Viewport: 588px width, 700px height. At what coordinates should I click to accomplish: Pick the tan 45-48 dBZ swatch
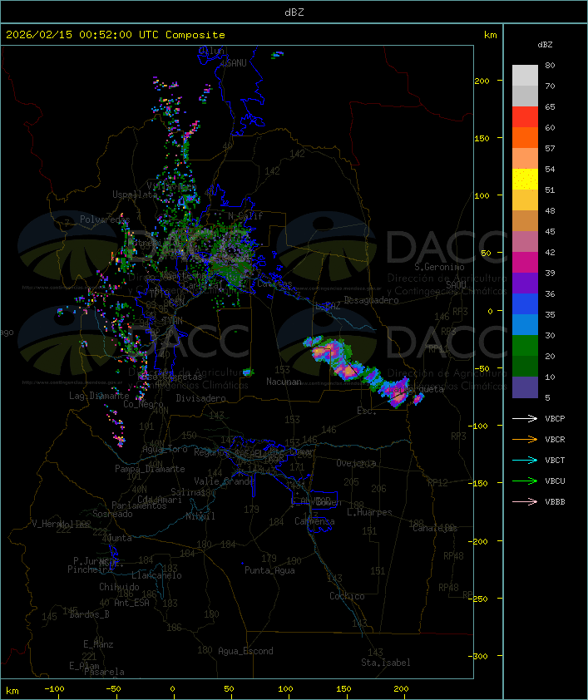(x=525, y=221)
